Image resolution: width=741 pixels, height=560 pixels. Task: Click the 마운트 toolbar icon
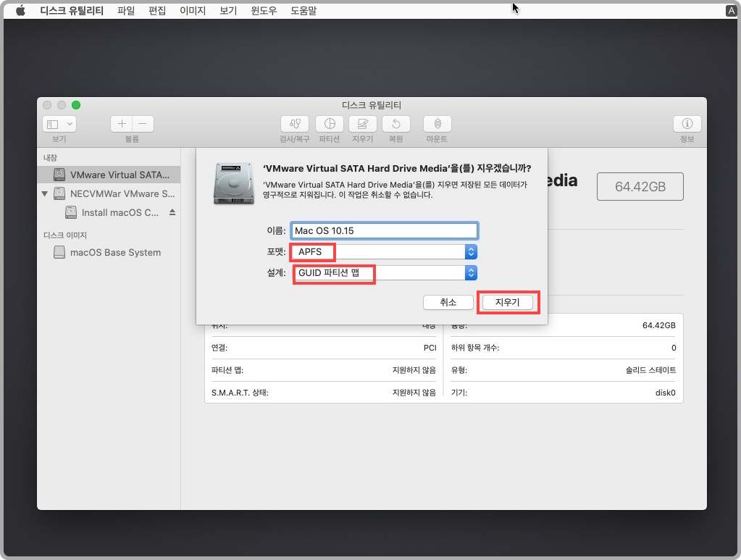tap(437, 124)
